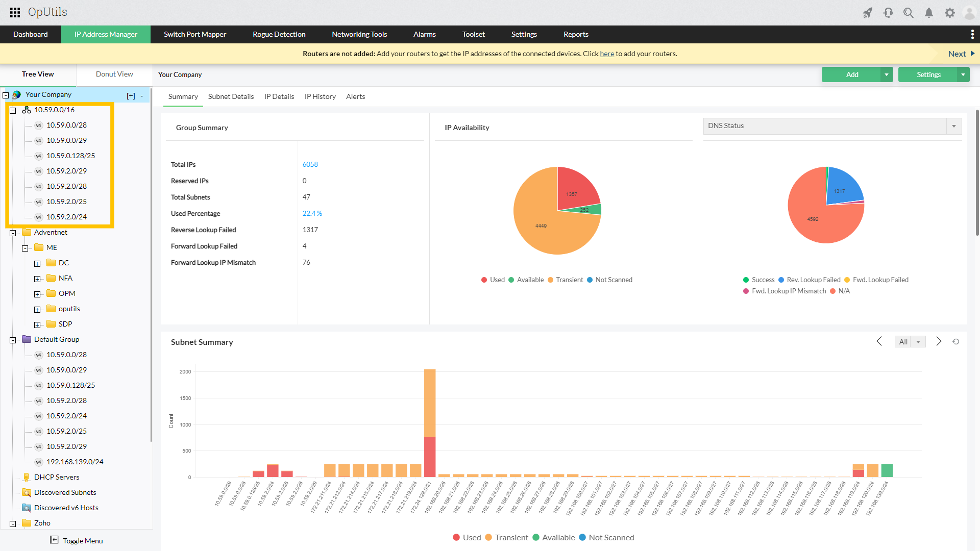The image size is (980, 551).
Task: Open the apps grid icon near OpUtils logo
Action: point(15,12)
